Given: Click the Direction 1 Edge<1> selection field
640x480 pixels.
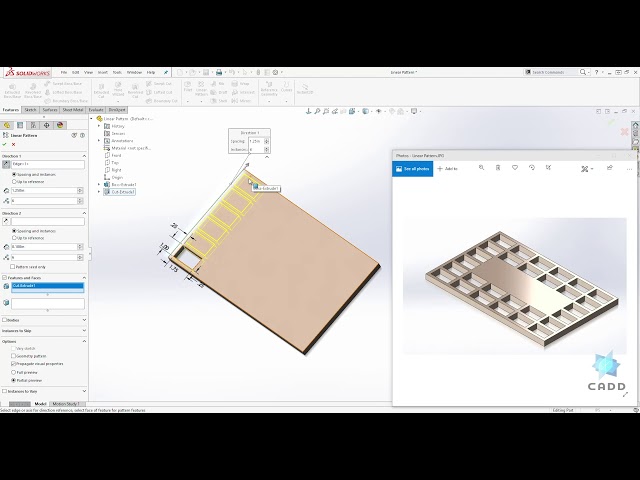Looking at the screenshot, I should coord(48,164).
